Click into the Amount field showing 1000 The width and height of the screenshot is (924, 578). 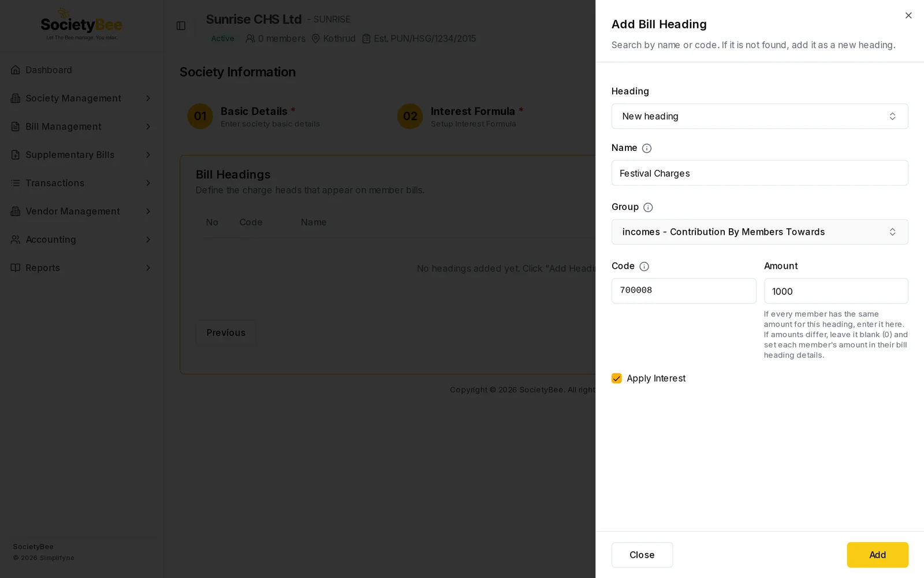836,291
